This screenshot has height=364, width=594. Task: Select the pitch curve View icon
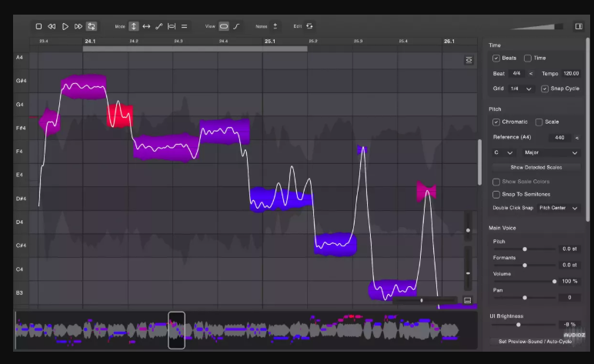click(236, 26)
